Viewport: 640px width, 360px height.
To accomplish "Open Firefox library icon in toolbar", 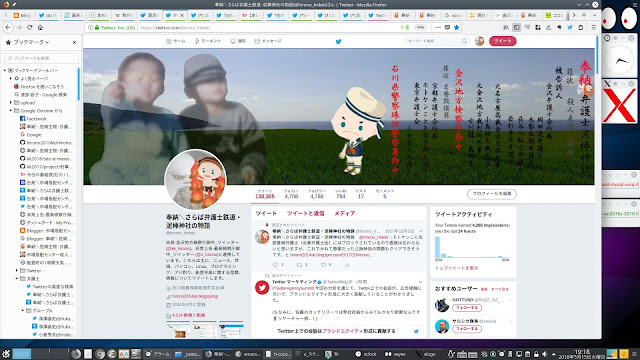I will [506, 27].
